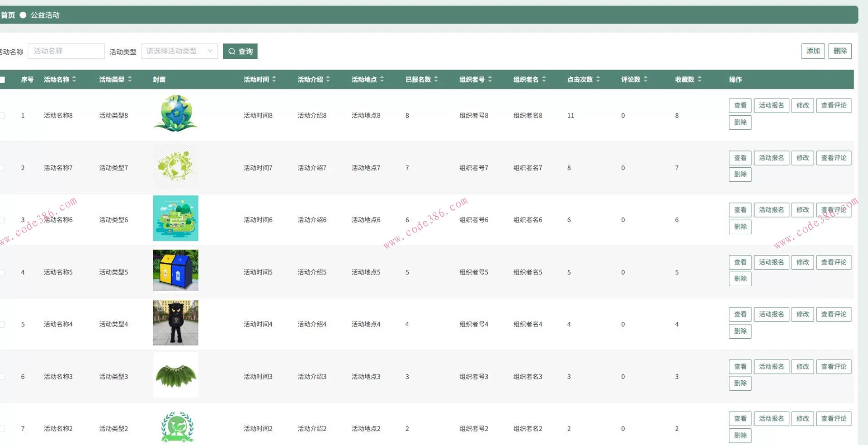Viewport: 868px width, 445px height.
Task: Go to 首页 in the breadcrumb
Action: tap(8, 15)
